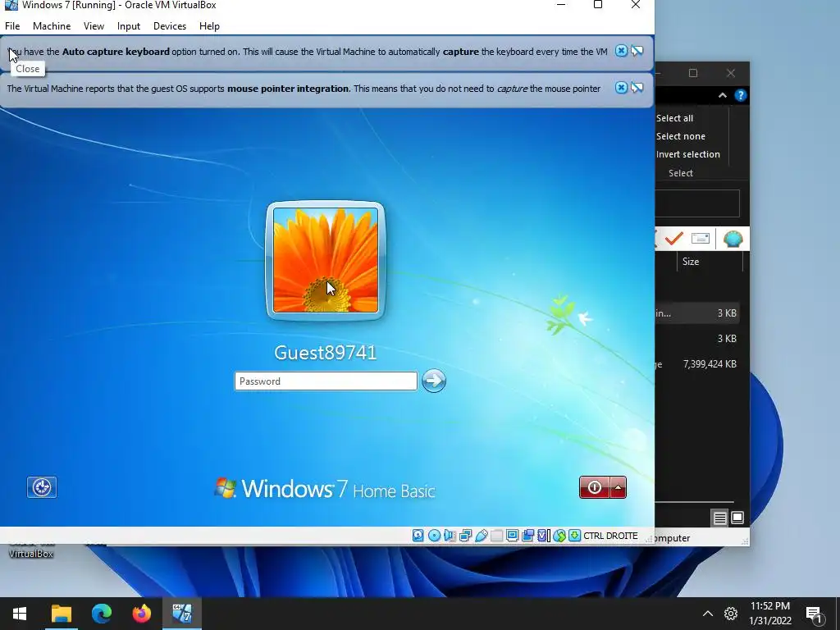Collapse the File Explorer ribbon chevron
The width and height of the screenshot is (840, 630).
coord(723,95)
